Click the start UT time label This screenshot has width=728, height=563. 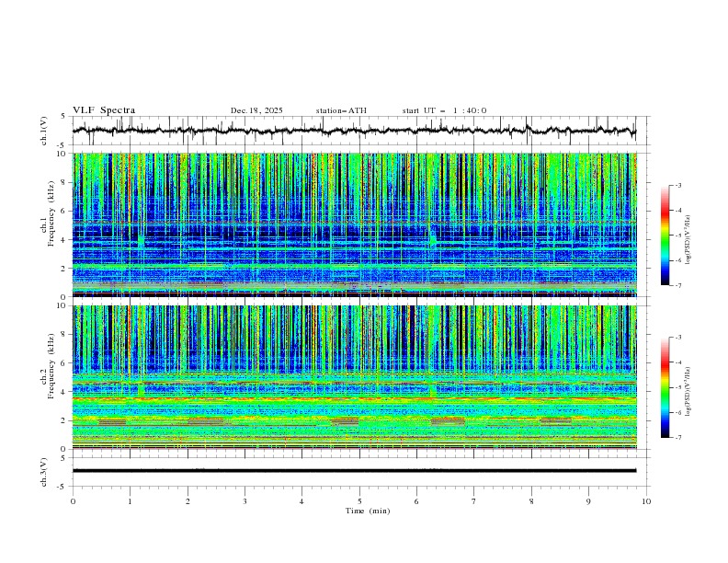(x=444, y=110)
